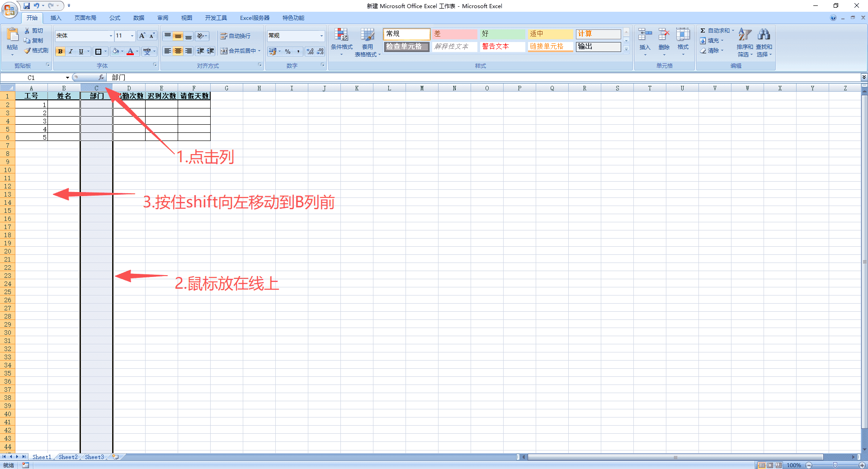This screenshot has height=469, width=868.
Task: Open the Font dialog launcher
Action: [x=155, y=65]
